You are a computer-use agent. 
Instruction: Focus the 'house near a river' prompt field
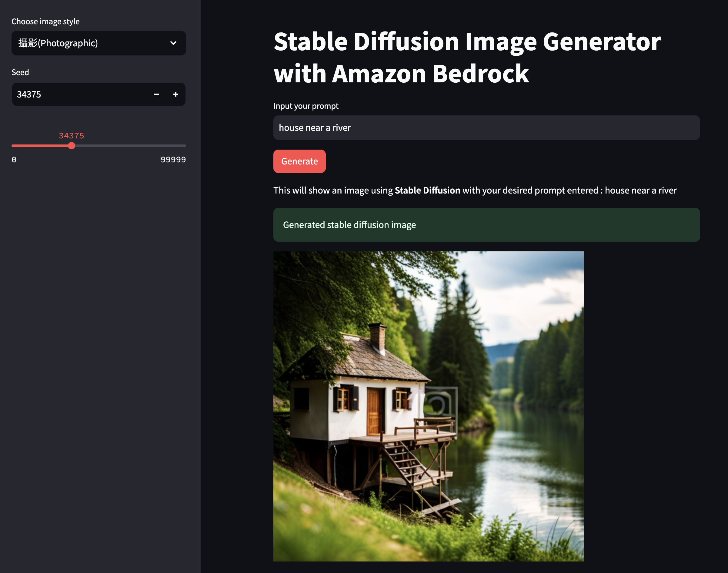(x=486, y=128)
